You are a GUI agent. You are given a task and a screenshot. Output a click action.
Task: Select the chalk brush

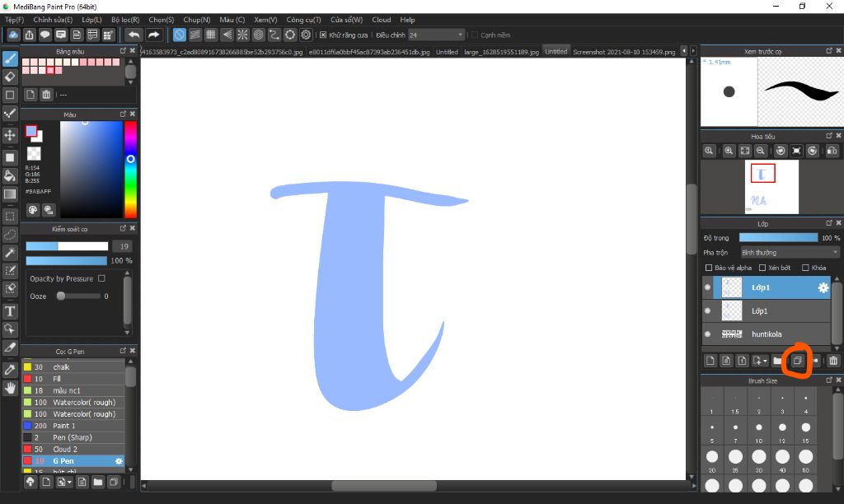(73, 366)
